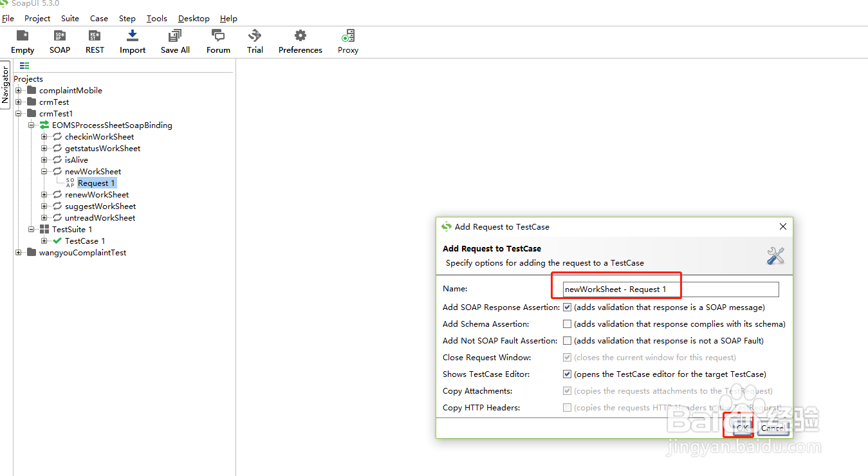Expand checkinWorkSheet operation node

tap(44, 136)
